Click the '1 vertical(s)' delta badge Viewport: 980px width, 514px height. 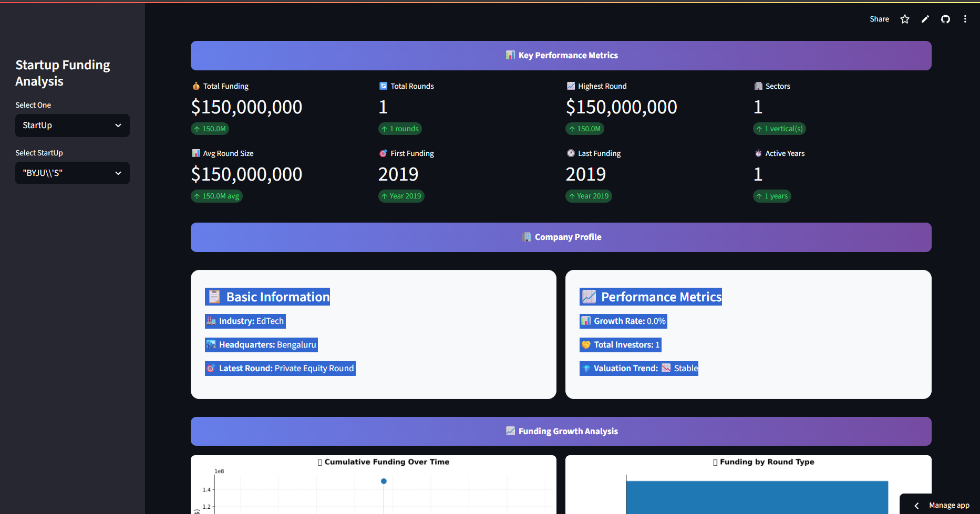pyautogui.click(x=779, y=129)
